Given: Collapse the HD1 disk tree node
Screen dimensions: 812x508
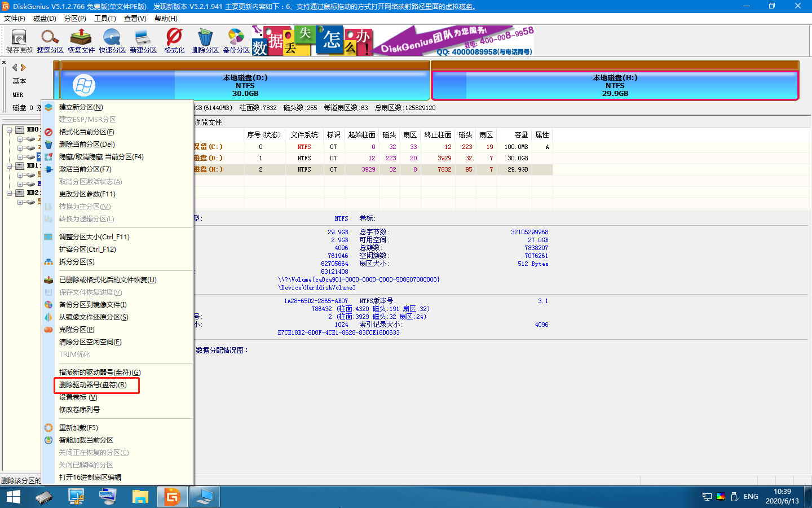Looking at the screenshot, I should [10, 166].
